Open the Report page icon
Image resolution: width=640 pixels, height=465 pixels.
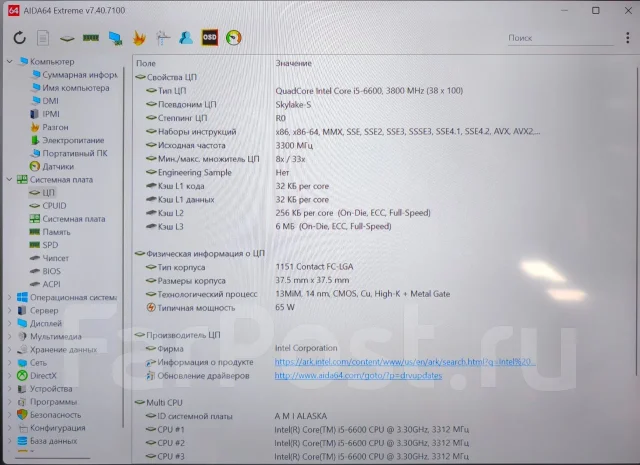[43, 38]
